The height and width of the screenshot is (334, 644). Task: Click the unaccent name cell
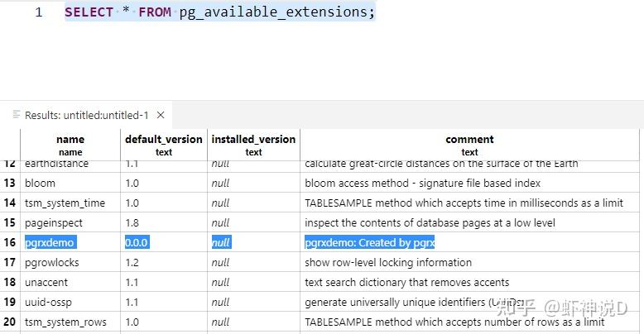tap(46, 282)
